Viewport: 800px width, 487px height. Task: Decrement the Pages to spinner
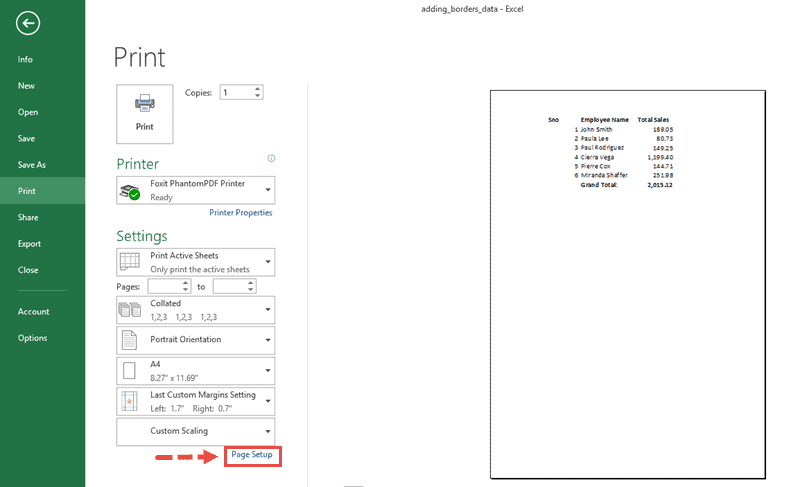251,290
